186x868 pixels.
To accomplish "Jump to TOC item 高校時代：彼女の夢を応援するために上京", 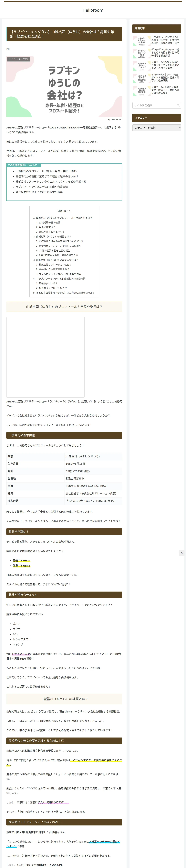I will click(61, 241).
